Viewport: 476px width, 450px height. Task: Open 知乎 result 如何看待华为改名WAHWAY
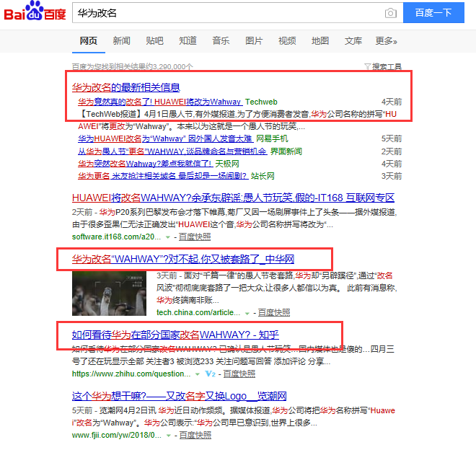pyautogui.click(x=175, y=335)
